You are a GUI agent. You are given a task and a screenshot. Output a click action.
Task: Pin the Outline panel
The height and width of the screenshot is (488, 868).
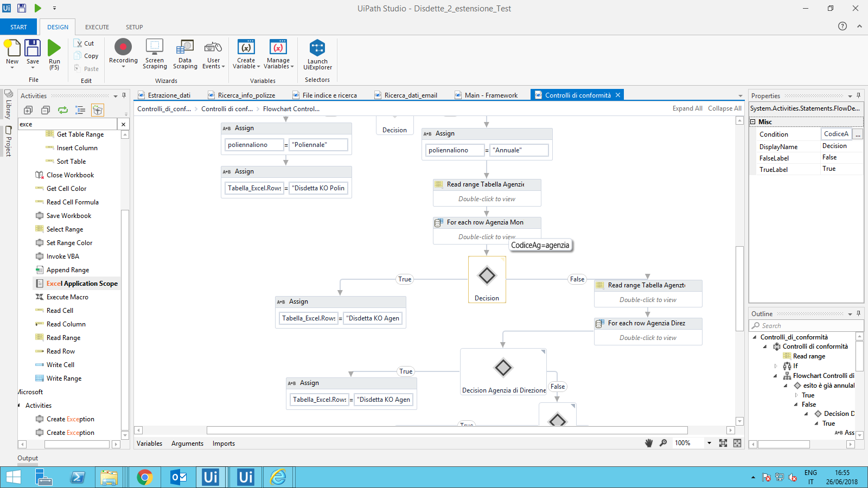pos(858,313)
